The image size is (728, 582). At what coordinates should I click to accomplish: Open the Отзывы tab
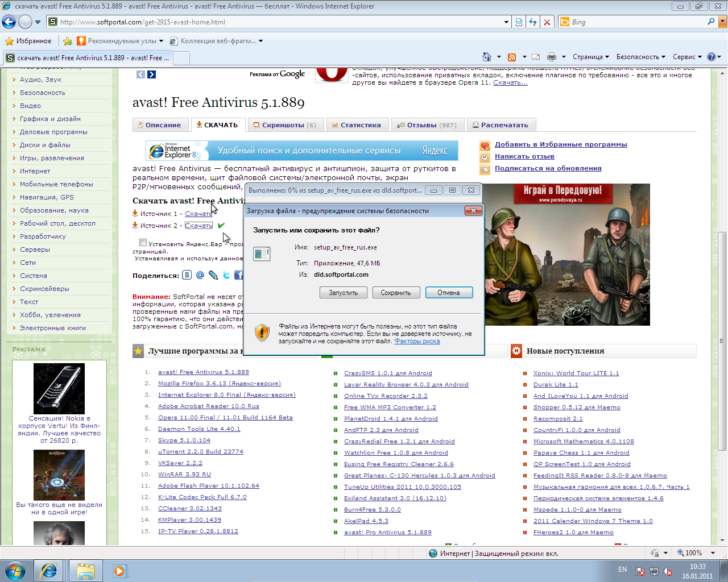click(x=427, y=125)
